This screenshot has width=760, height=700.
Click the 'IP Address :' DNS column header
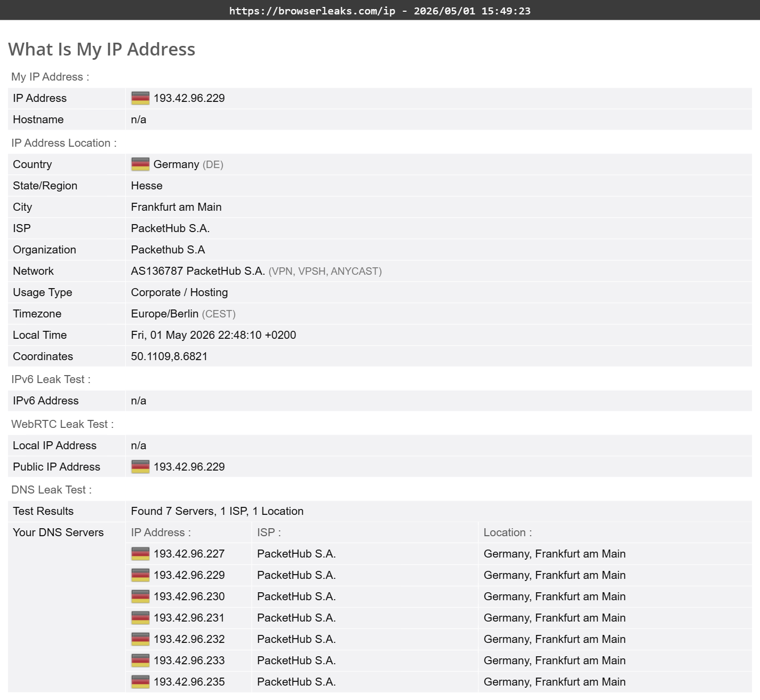point(161,532)
